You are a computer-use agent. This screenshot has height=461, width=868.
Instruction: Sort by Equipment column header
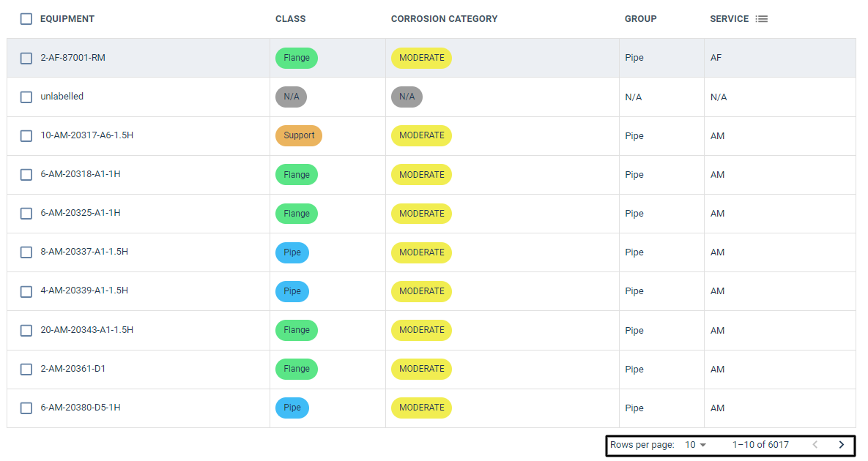pos(67,19)
